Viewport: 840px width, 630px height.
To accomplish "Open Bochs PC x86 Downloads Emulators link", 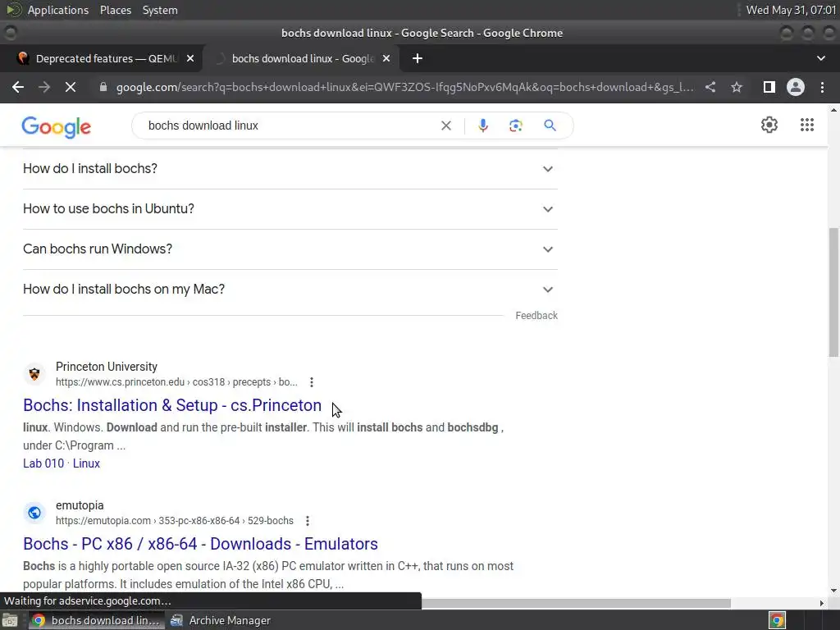I will pos(200,544).
